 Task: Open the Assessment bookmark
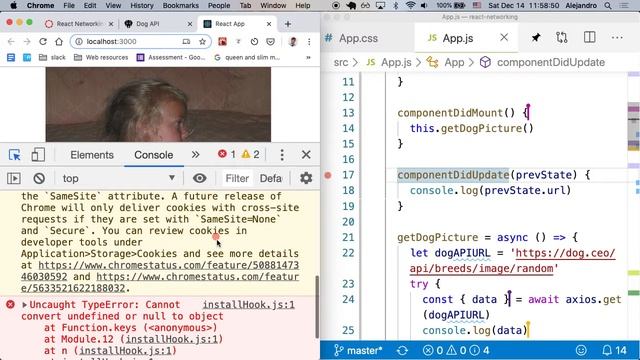tap(171, 57)
